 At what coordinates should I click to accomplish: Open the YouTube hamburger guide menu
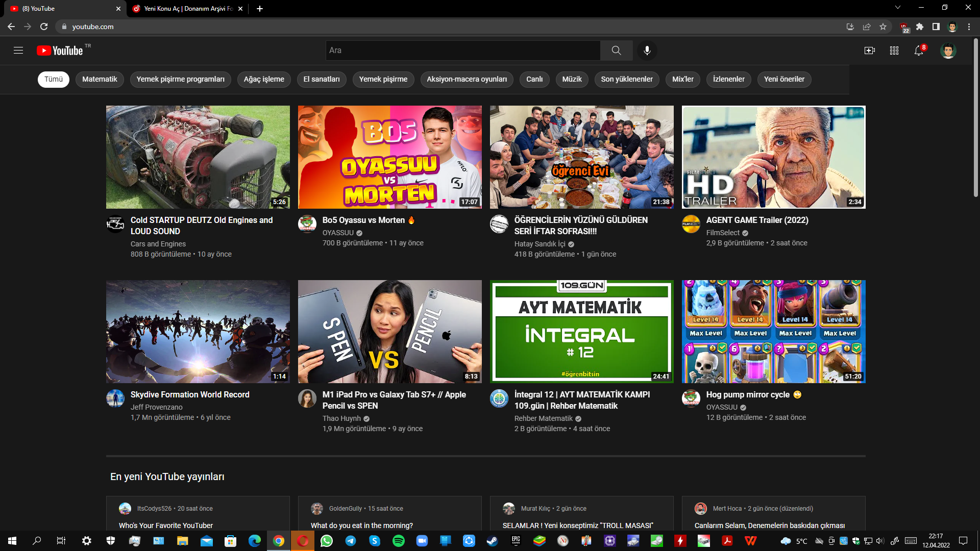[18, 50]
